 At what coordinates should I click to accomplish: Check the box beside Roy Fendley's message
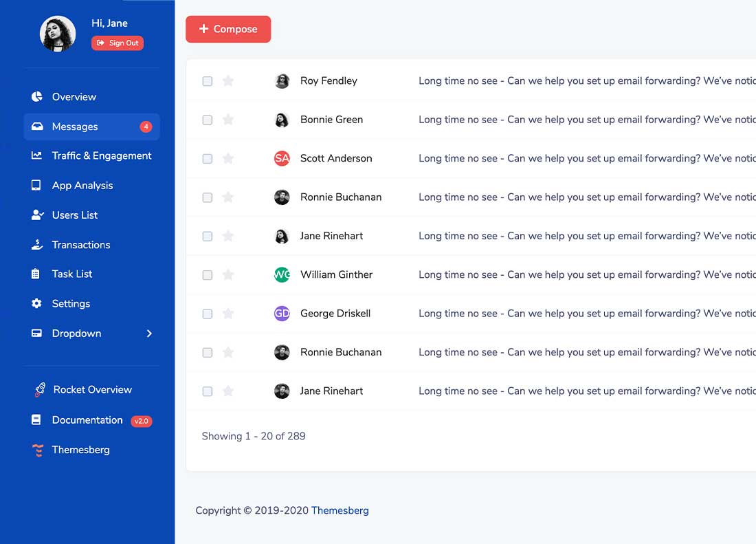pos(207,80)
